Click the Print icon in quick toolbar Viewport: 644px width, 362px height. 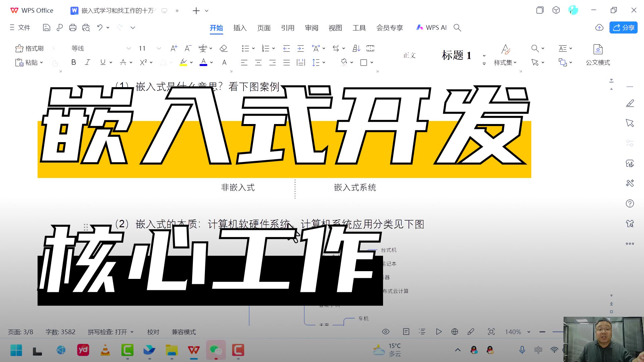(72, 28)
